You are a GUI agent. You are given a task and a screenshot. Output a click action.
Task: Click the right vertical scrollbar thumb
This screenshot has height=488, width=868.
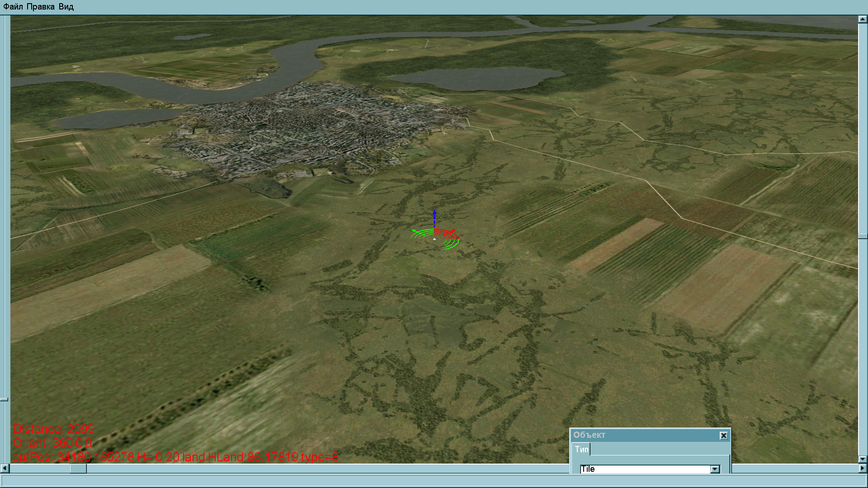[862, 236]
